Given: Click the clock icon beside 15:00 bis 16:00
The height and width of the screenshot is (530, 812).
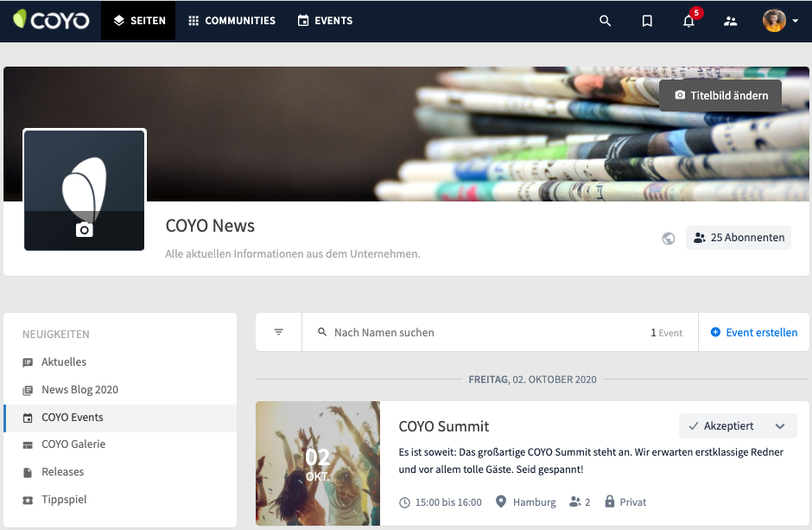Looking at the screenshot, I should click(404, 502).
